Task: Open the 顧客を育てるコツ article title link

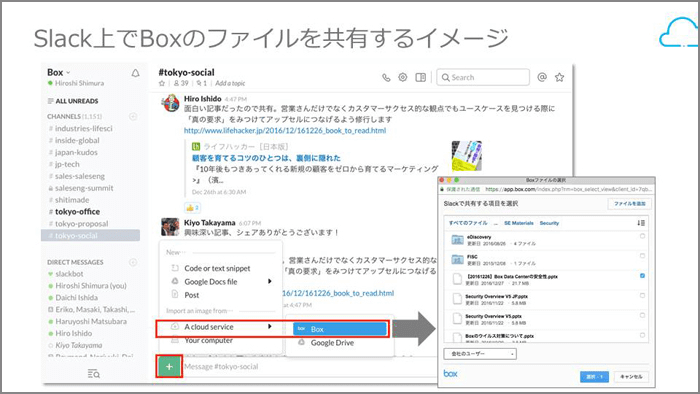Action: point(266,158)
